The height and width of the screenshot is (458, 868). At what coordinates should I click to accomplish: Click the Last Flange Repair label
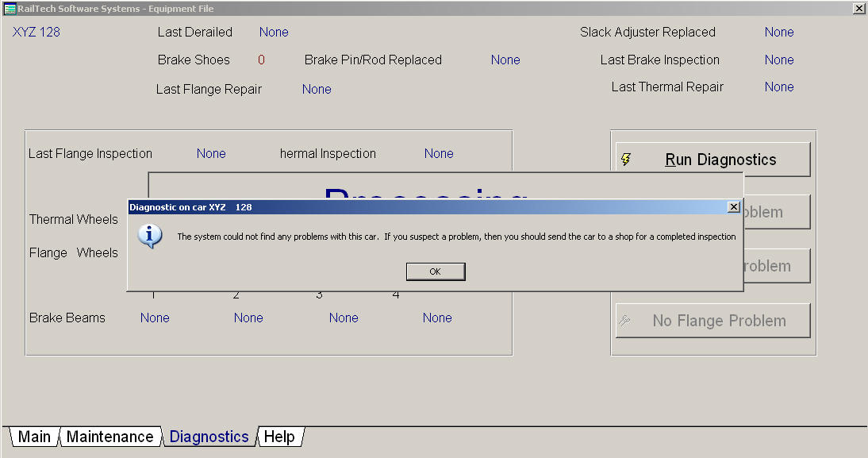[209, 89]
